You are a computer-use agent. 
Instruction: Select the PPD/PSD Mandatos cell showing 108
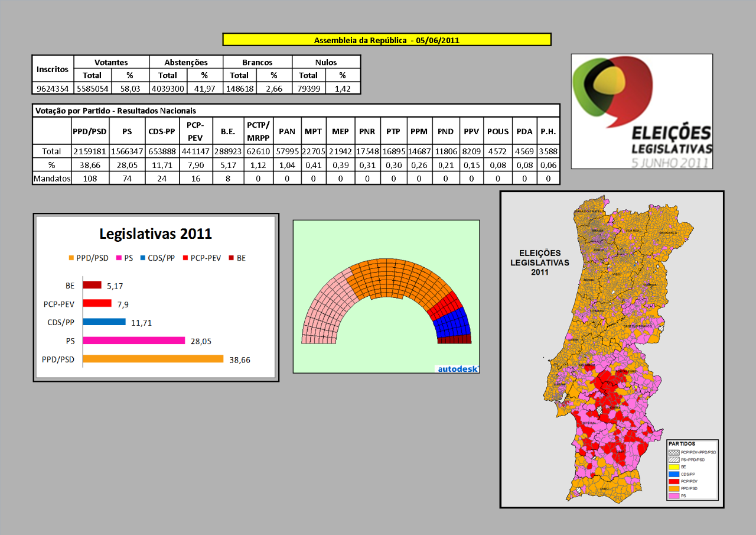(90, 179)
